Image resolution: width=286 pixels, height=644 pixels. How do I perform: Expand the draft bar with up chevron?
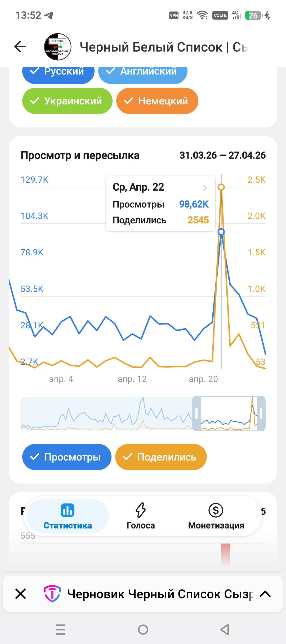point(265,594)
